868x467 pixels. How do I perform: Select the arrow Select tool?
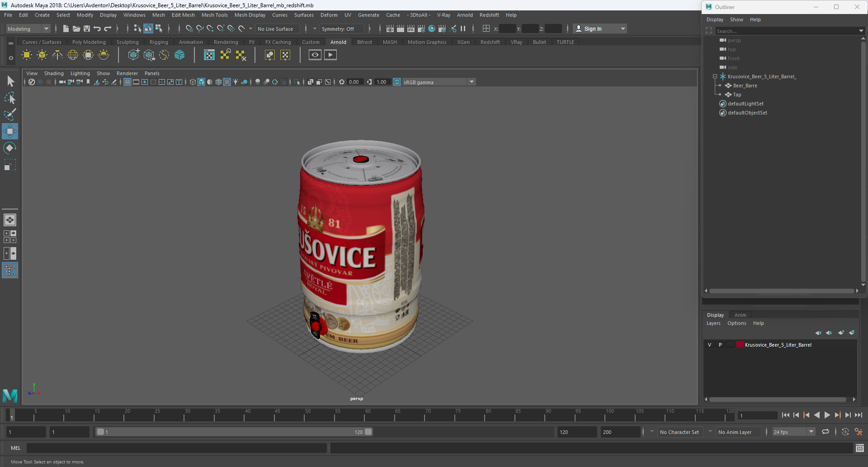(x=10, y=81)
